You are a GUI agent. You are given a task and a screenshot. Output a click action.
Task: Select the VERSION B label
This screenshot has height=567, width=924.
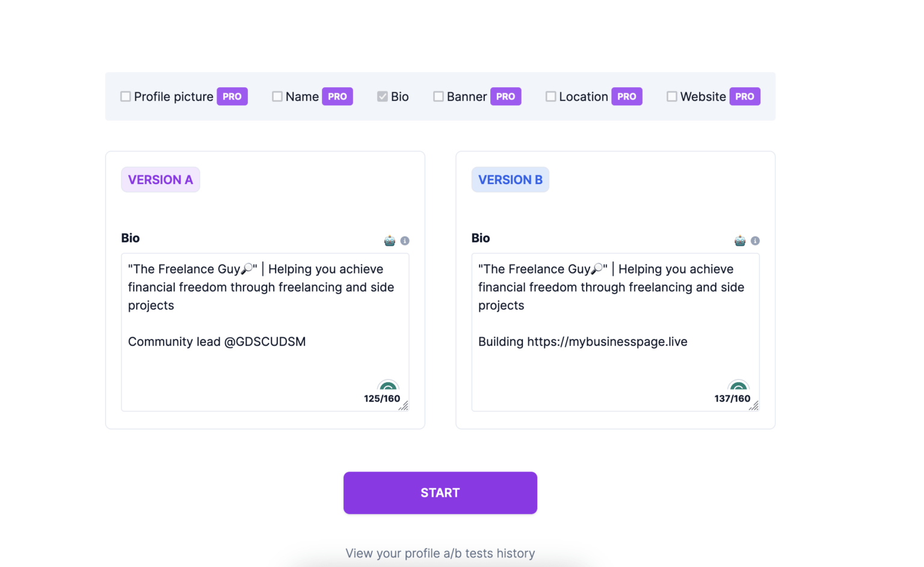510,179
